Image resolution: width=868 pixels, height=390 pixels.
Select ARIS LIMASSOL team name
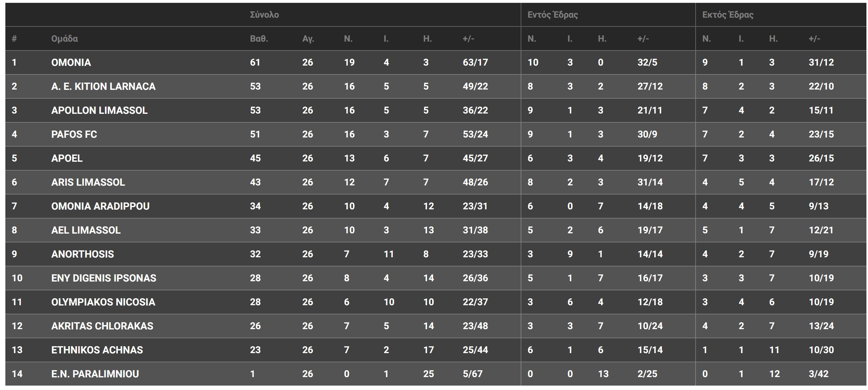tap(88, 182)
